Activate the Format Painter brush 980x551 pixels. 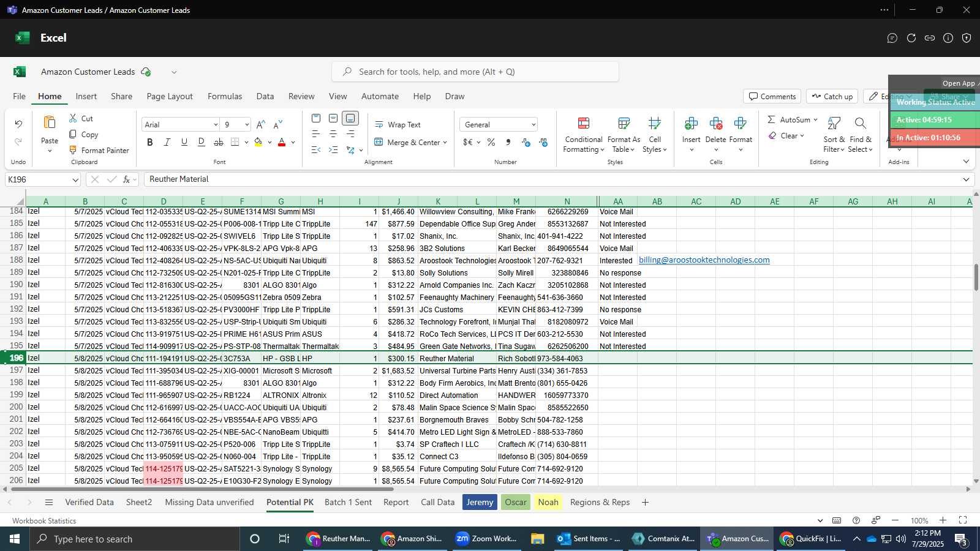pyautogui.click(x=73, y=150)
